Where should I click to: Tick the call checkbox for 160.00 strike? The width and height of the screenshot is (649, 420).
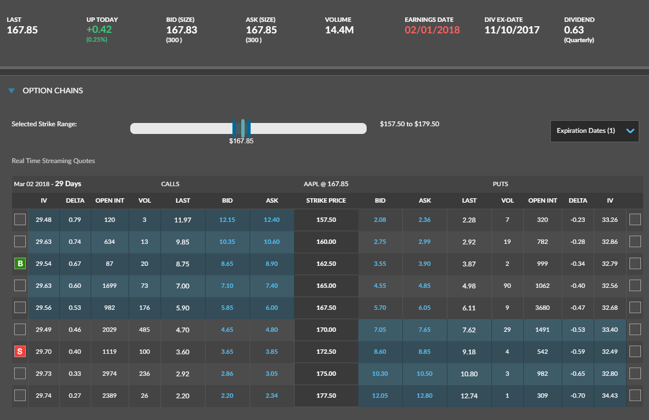click(20, 242)
